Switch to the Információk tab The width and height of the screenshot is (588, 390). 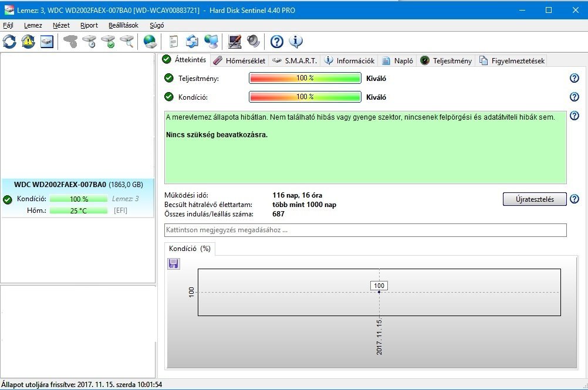tap(350, 60)
